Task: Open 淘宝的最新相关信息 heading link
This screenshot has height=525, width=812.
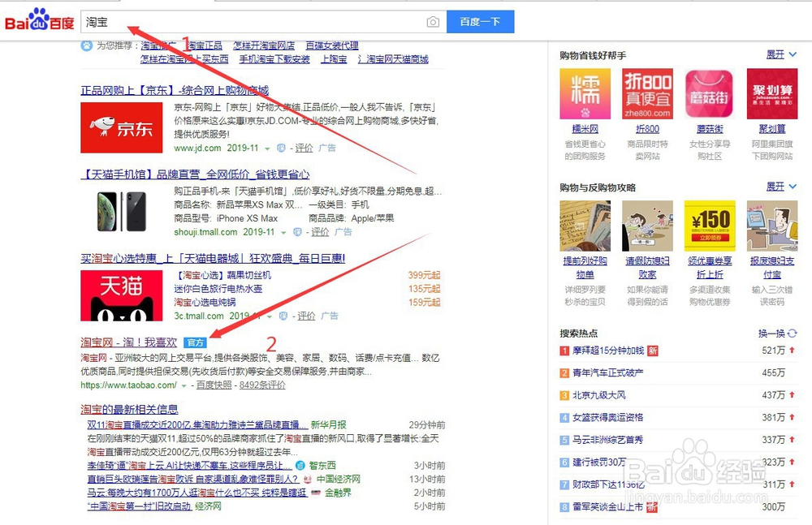Action: click(x=129, y=410)
